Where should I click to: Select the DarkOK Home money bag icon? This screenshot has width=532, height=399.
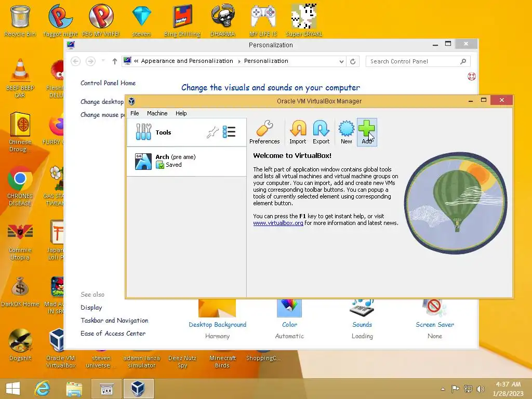[x=20, y=292]
